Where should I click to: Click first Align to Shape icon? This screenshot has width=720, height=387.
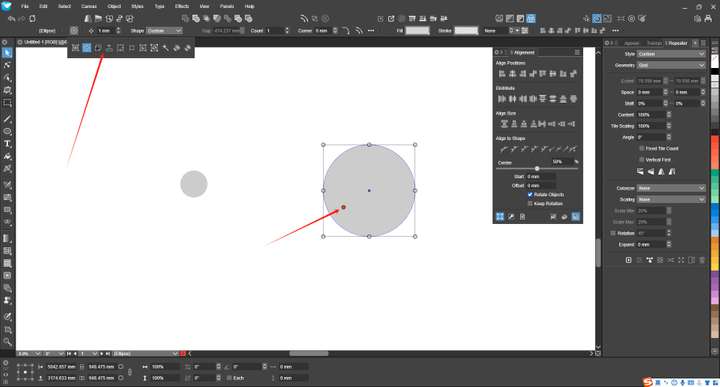click(504, 149)
